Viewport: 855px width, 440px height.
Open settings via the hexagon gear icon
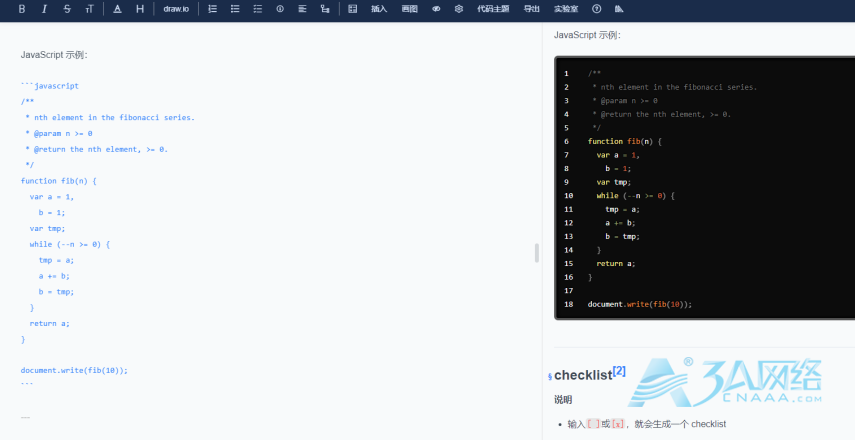459,9
